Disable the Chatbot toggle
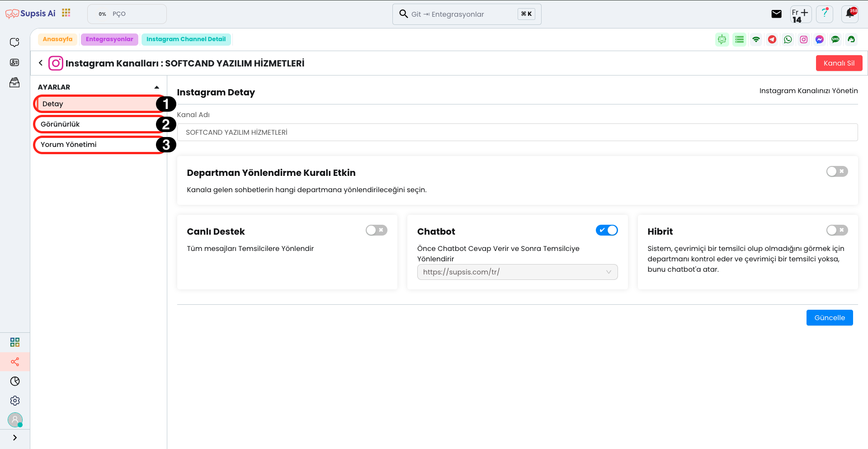868x449 pixels. 607,230
